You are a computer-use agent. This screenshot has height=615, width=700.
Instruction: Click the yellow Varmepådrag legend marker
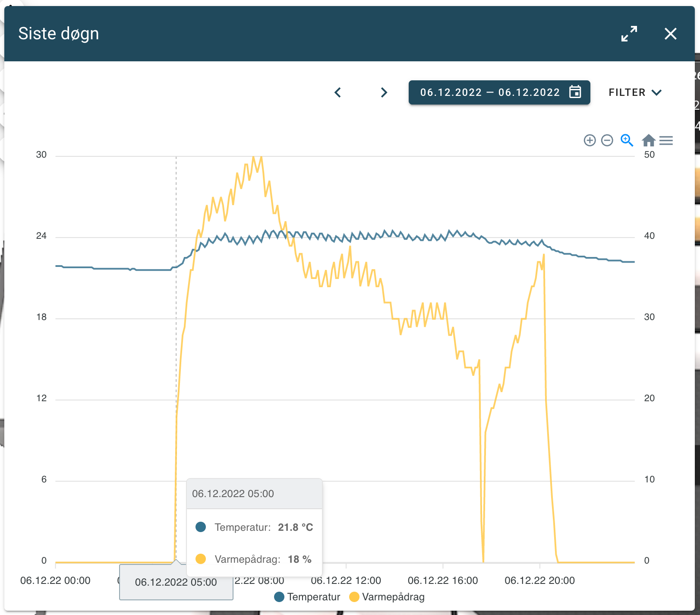coord(354,597)
